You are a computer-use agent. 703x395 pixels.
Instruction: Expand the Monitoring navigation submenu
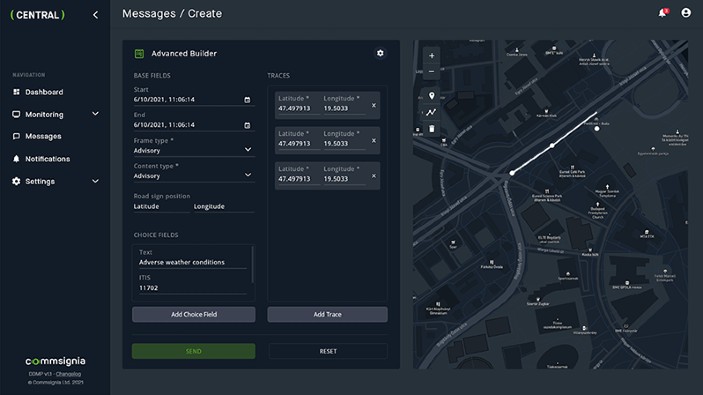[x=95, y=114]
